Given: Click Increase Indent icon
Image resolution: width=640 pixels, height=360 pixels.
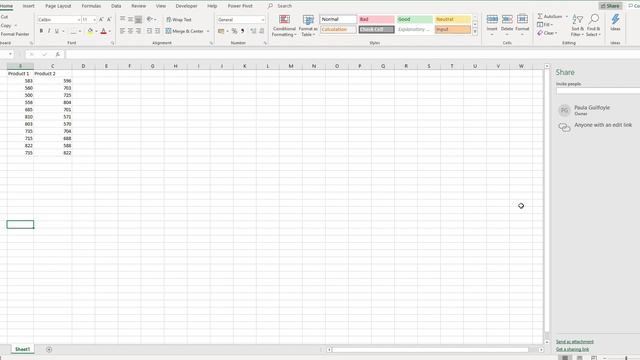Looking at the screenshot, I should click(x=158, y=31).
